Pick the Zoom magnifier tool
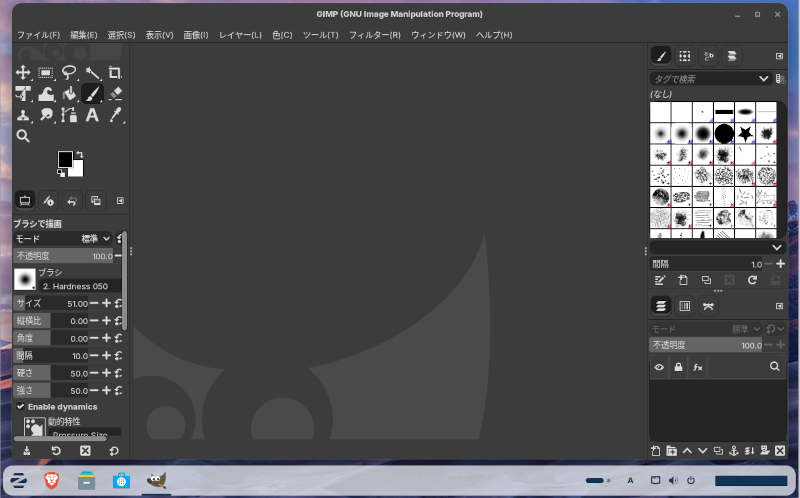Screen dimensions: 800x498 click(23, 136)
